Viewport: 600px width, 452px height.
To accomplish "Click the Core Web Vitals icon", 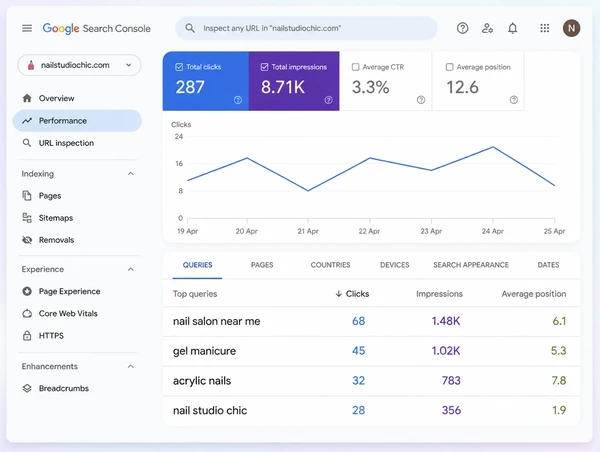I will tap(27, 313).
